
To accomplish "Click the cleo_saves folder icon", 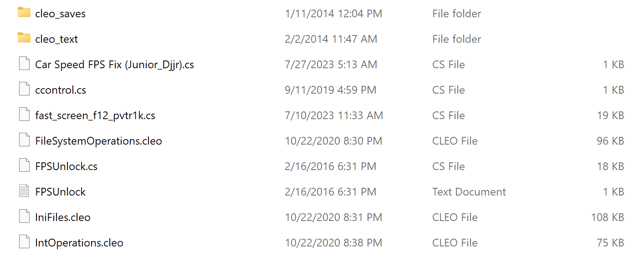I will click(24, 13).
